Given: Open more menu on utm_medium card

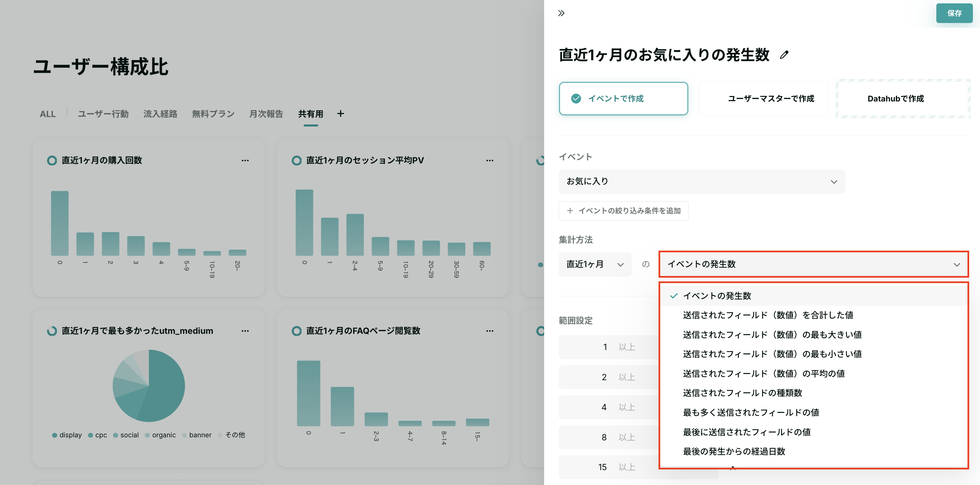Looking at the screenshot, I should coord(245,331).
